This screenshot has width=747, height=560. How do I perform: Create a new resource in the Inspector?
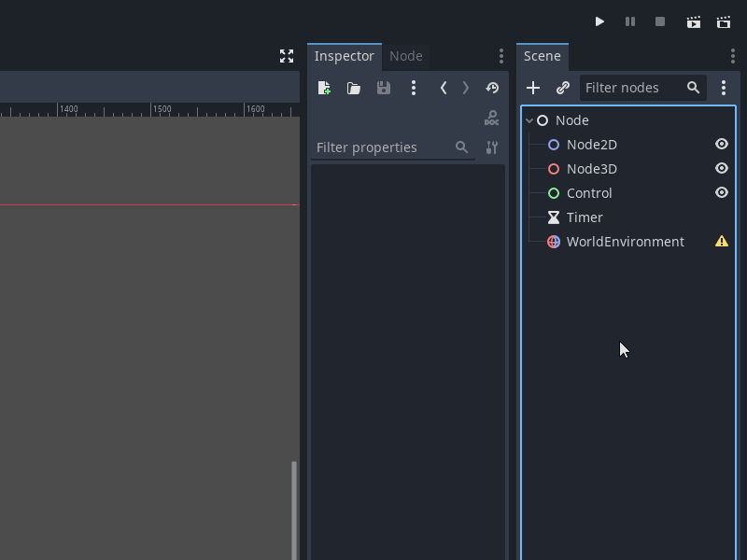coord(324,88)
